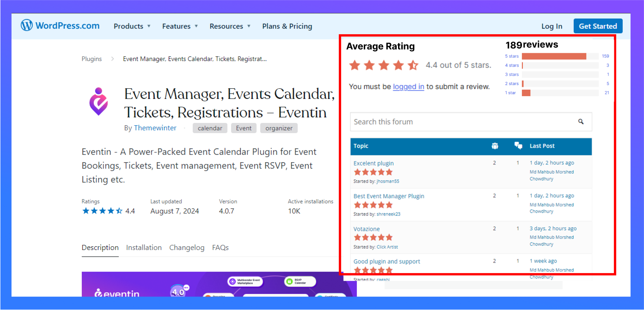Filter reviews by 2 stars

(x=512, y=84)
